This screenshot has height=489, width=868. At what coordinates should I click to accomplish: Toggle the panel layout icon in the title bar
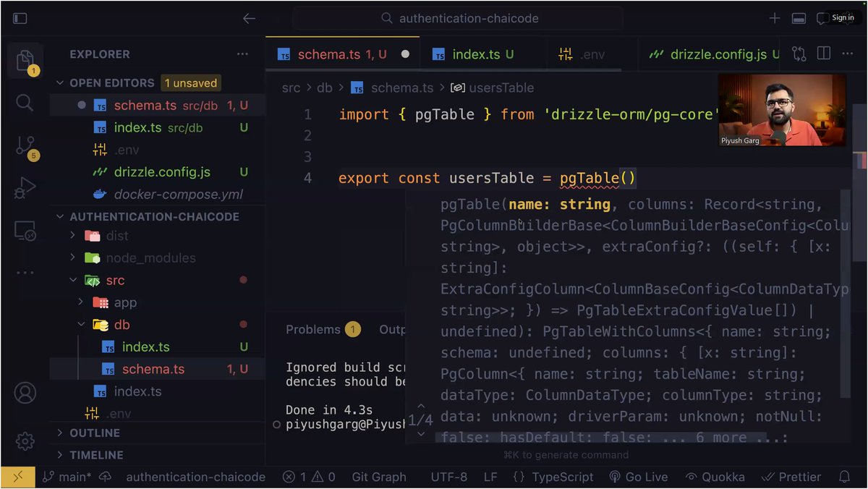799,18
